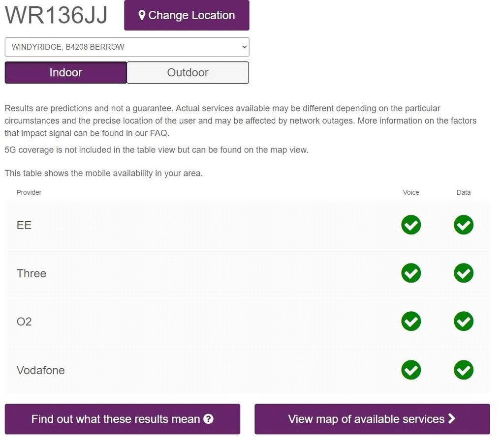Click the Three voice coverage checkmark icon

[411, 273]
